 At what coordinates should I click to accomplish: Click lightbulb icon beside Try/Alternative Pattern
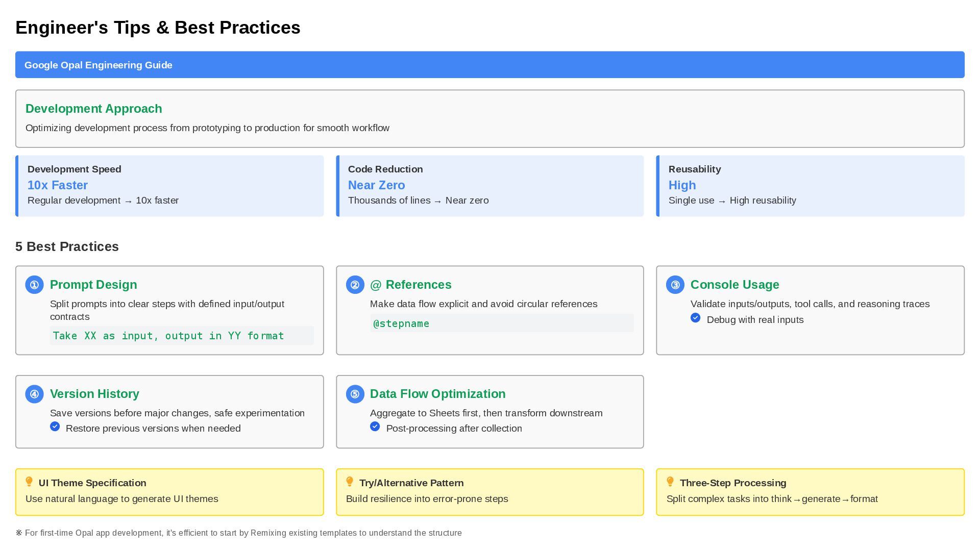[x=350, y=482]
